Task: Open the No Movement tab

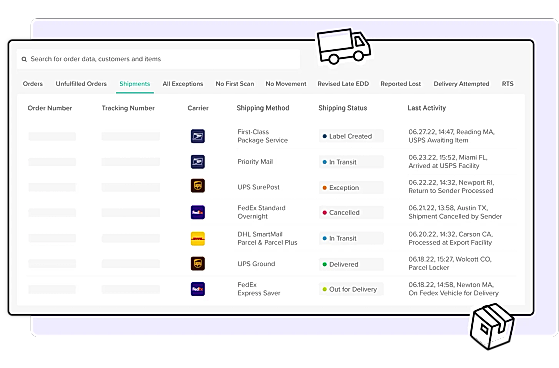Action: (286, 84)
